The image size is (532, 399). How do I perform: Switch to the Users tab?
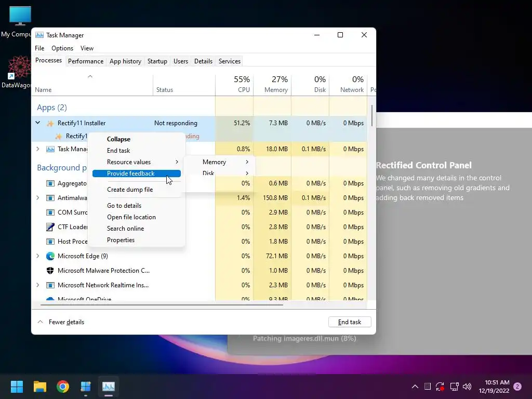180,61
